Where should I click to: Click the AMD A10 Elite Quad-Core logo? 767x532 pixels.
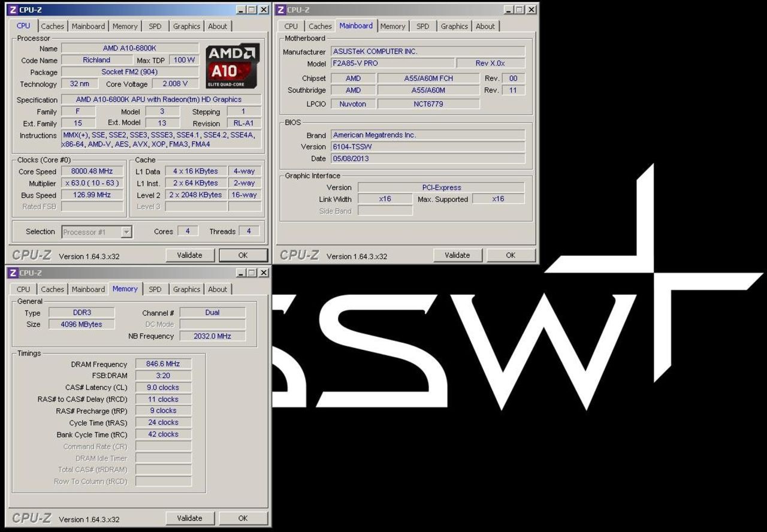[232, 66]
